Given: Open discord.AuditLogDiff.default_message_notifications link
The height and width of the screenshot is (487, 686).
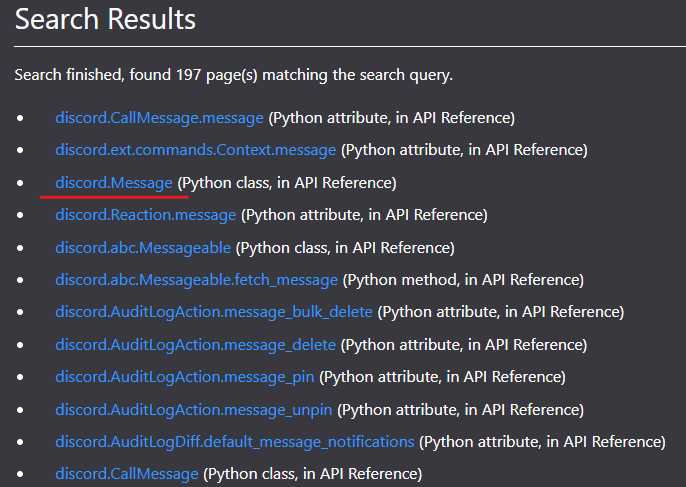Looking at the screenshot, I should pos(235,442).
